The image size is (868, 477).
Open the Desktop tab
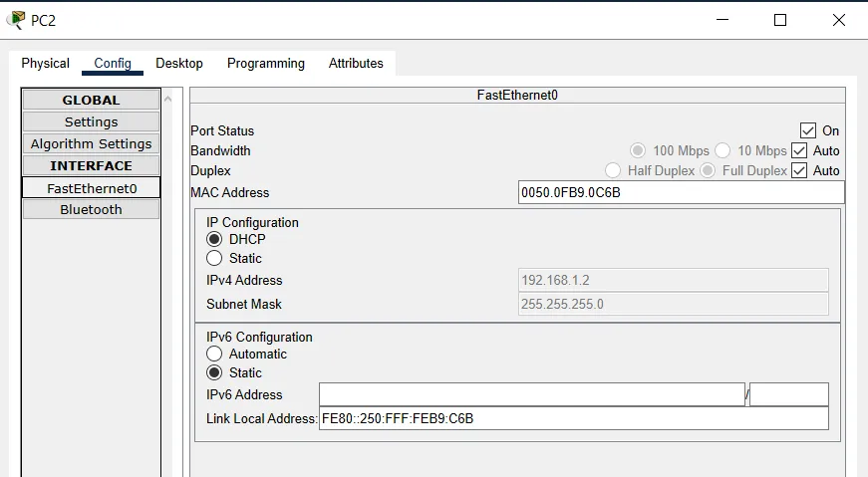179,63
